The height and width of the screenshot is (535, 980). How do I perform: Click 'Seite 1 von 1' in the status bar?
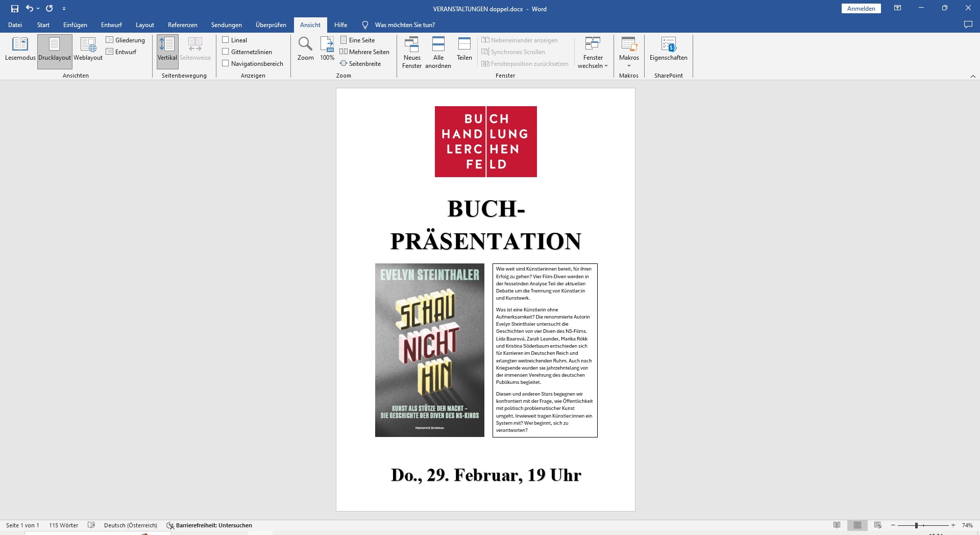point(22,525)
